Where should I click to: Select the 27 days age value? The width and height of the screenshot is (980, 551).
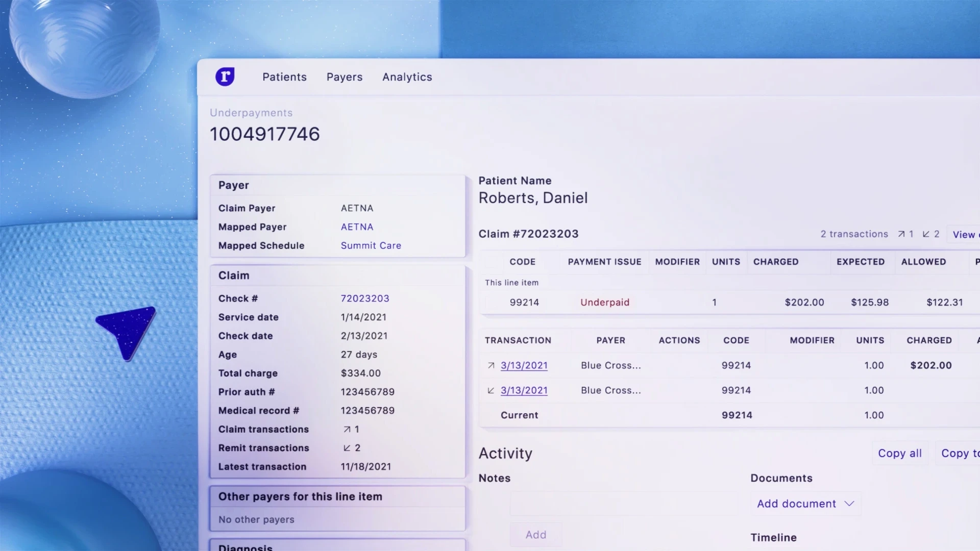point(359,355)
